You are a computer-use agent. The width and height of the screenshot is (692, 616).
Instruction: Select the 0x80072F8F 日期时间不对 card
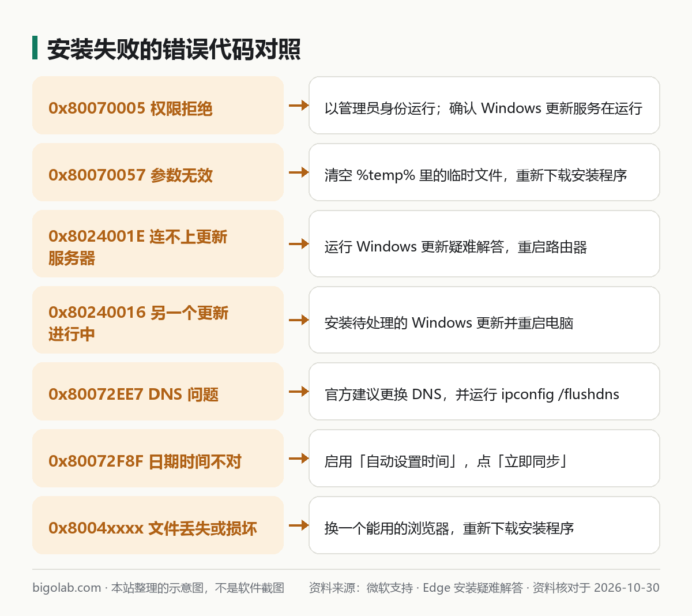point(158,459)
